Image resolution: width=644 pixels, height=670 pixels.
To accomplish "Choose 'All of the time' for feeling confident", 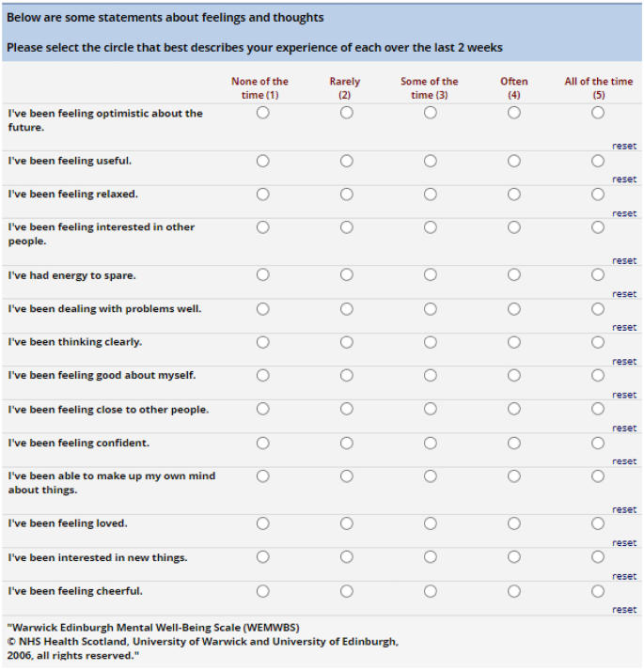I will point(598,443).
